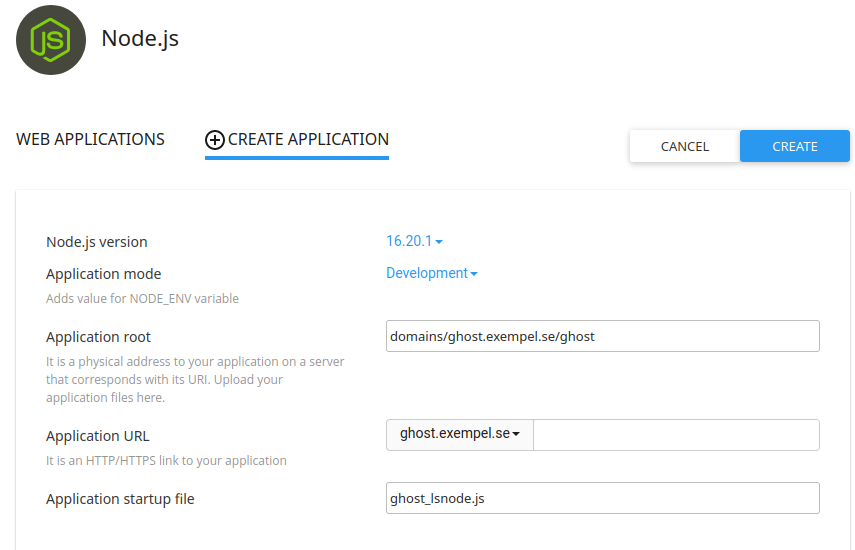Click the Application URL label
The height and width of the screenshot is (550, 855).
pos(97,436)
